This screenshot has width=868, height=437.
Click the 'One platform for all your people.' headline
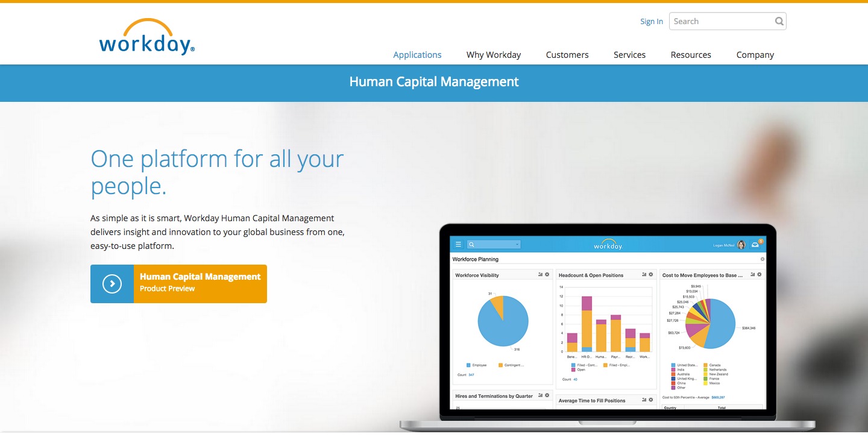pos(217,172)
